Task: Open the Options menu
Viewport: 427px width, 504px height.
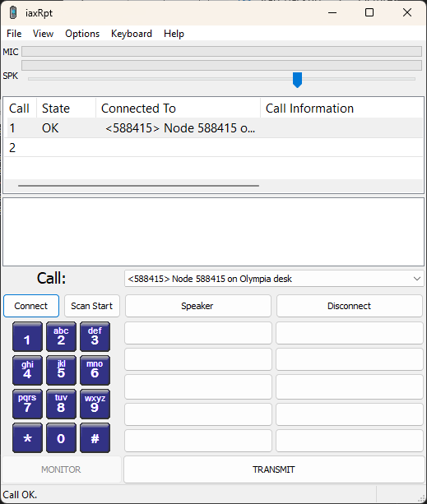Action: (82, 34)
